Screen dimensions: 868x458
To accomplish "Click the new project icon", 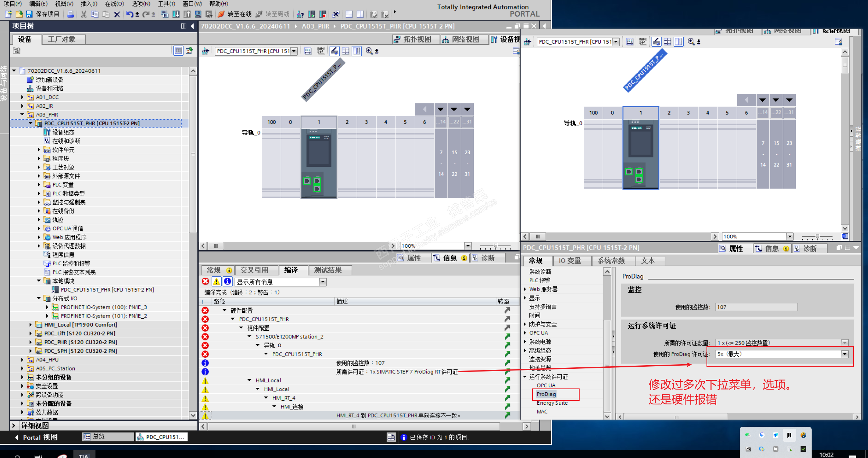I will tap(9, 14).
